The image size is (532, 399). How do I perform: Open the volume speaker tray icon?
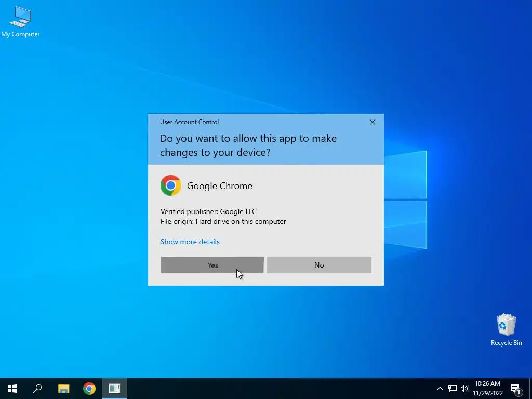(x=464, y=389)
